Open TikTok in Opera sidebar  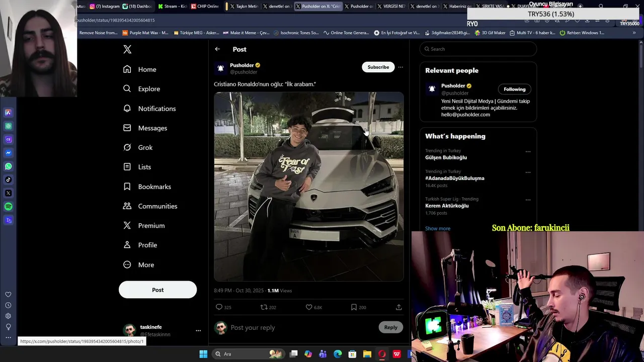click(8, 179)
